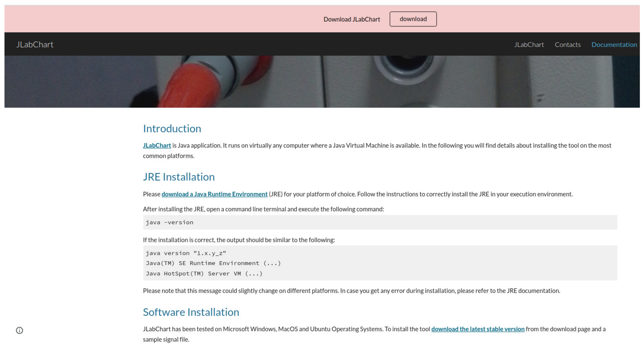The height and width of the screenshot is (348, 644).
Task: Click the Introduction heading
Action: click(x=172, y=129)
